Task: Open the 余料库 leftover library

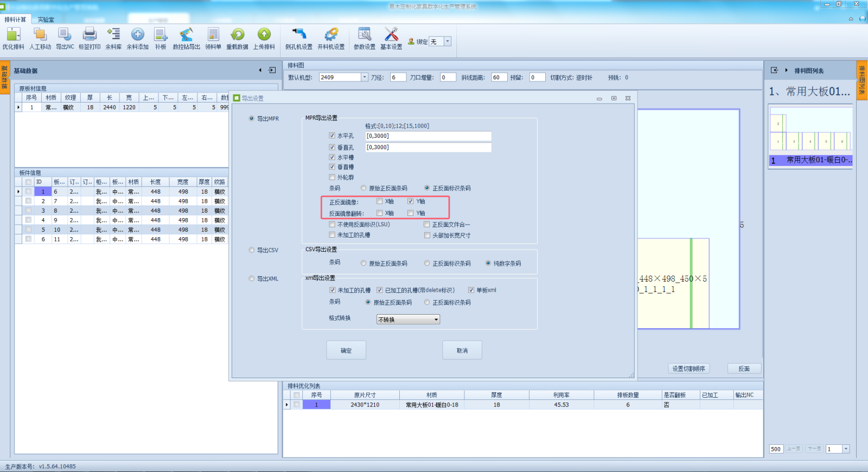Action: [x=113, y=39]
